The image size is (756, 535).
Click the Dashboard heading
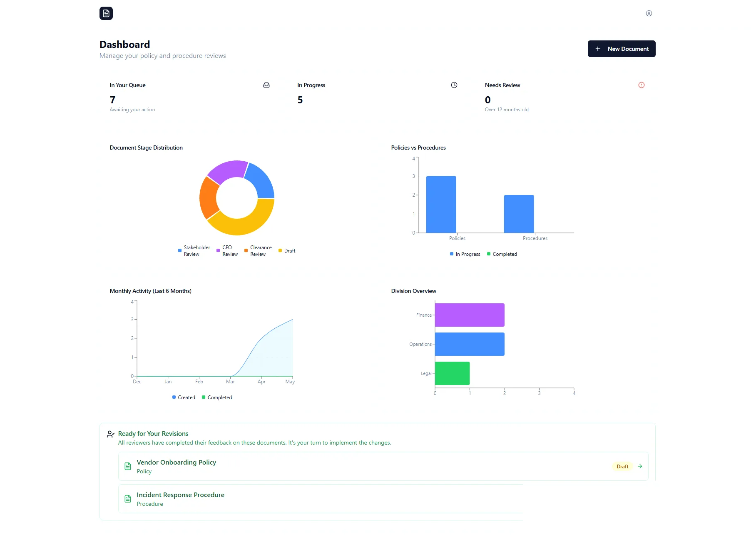(x=124, y=45)
